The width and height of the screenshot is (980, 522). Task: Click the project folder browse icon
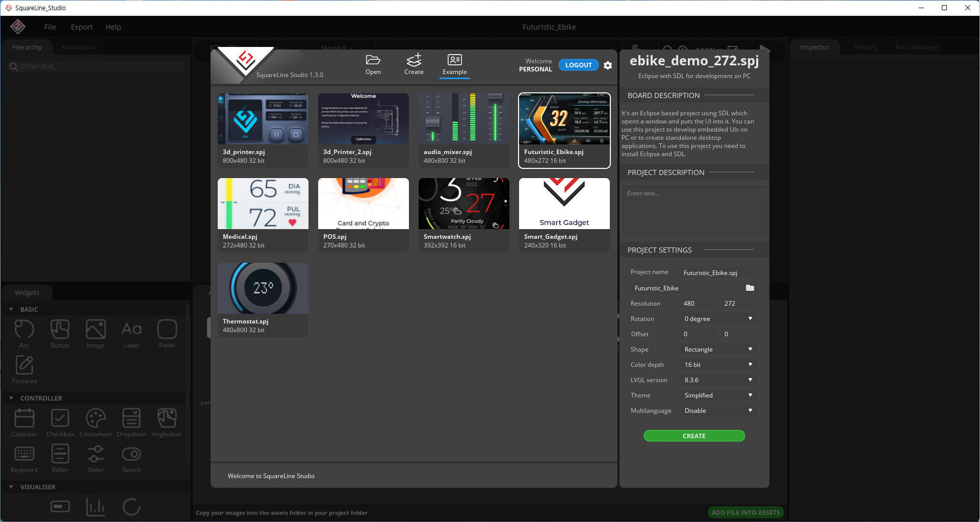[x=750, y=288]
